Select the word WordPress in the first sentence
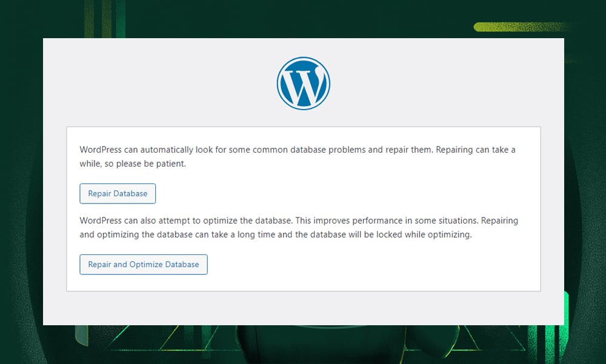 101,150
